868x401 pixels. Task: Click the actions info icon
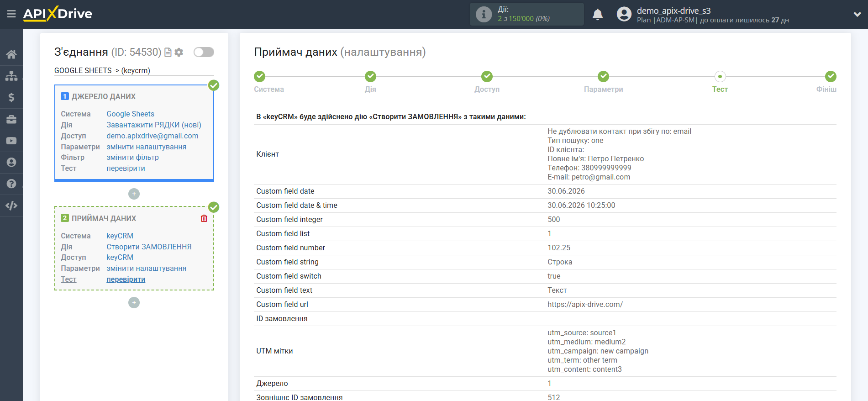point(484,14)
